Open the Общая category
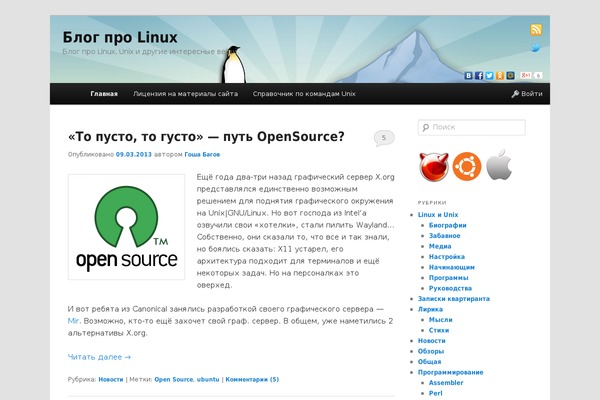Image resolution: width=600 pixels, height=400 pixels. coord(429,362)
